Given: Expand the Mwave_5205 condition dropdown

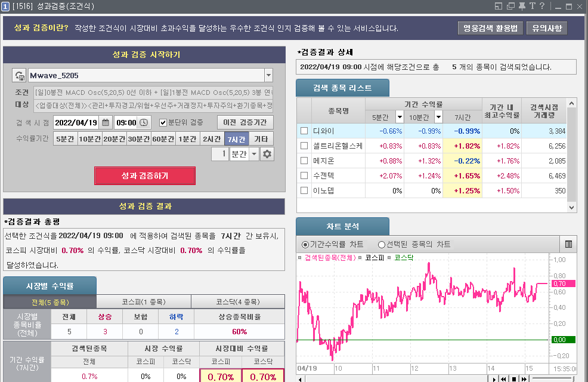Looking at the screenshot, I should [x=268, y=75].
